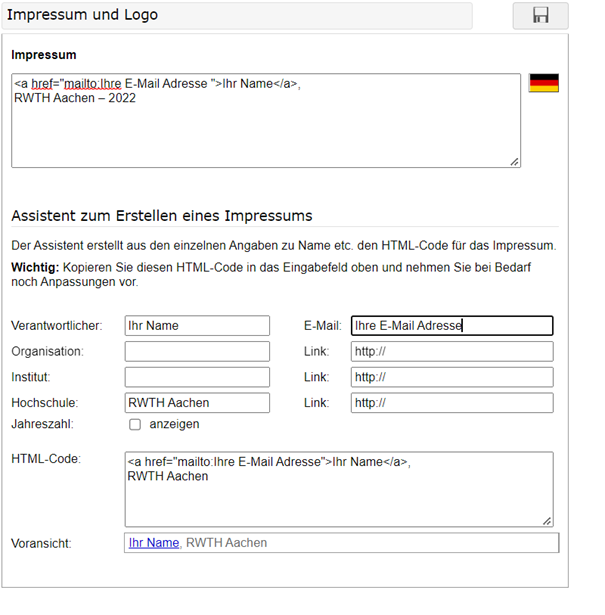This screenshot has height=615, width=605.
Task: Click into the Impressum text area
Action: tap(266, 120)
